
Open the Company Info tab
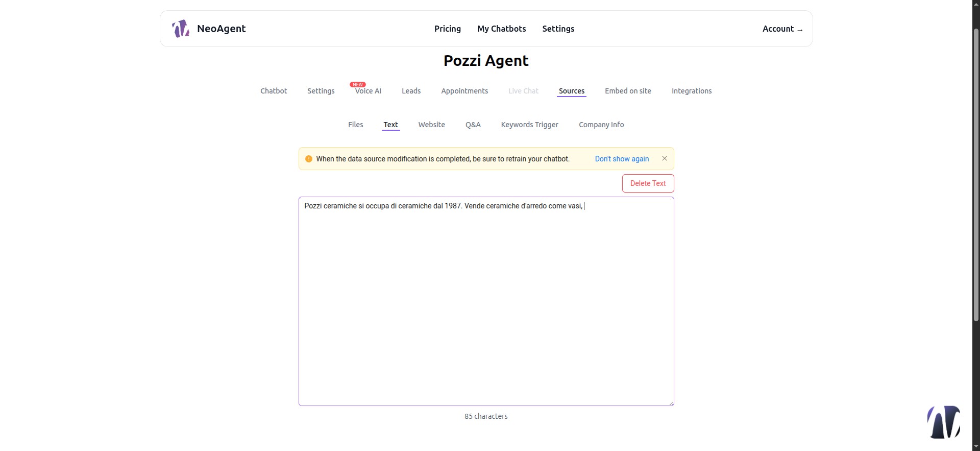(x=601, y=125)
